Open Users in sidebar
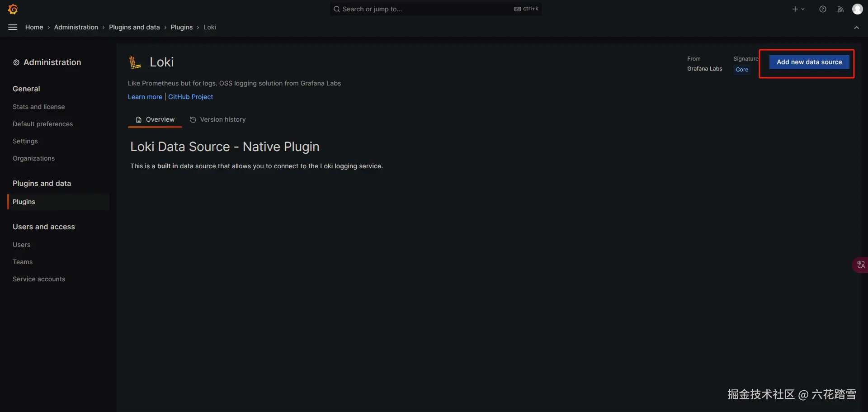868x412 pixels. [22, 245]
